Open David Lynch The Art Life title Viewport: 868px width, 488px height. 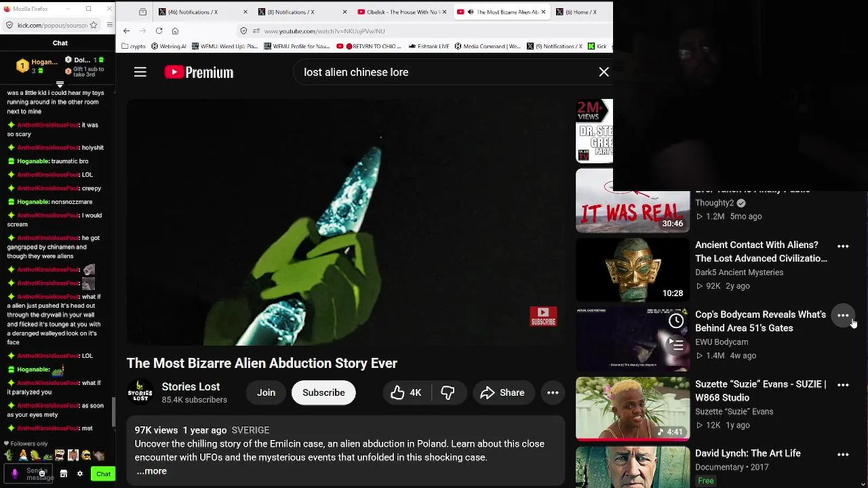[x=747, y=453]
